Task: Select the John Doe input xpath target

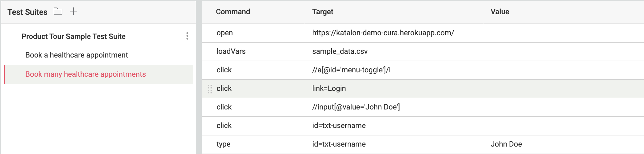Action: pyautogui.click(x=356, y=107)
